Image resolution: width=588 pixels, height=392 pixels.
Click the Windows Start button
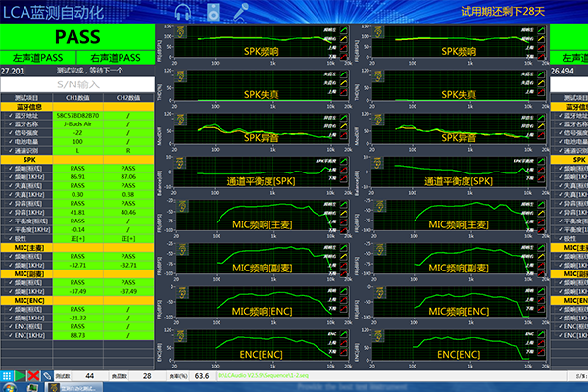tap(9, 387)
